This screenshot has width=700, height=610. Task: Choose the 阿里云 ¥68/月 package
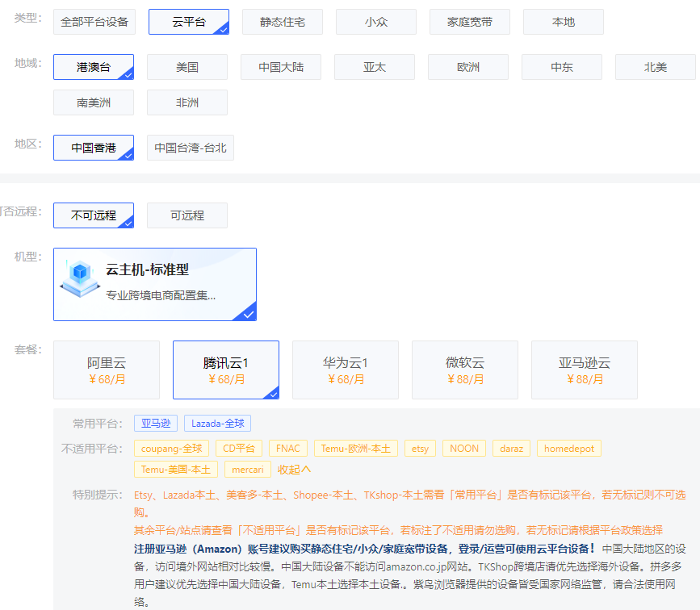(107, 370)
